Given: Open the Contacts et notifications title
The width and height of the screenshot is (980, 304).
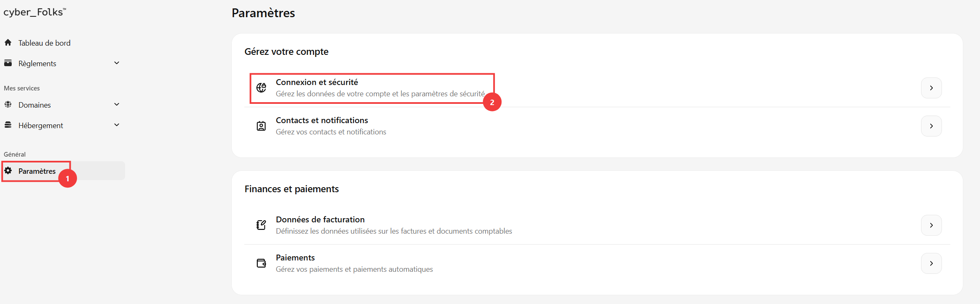Looking at the screenshot, I should (322, 120).
